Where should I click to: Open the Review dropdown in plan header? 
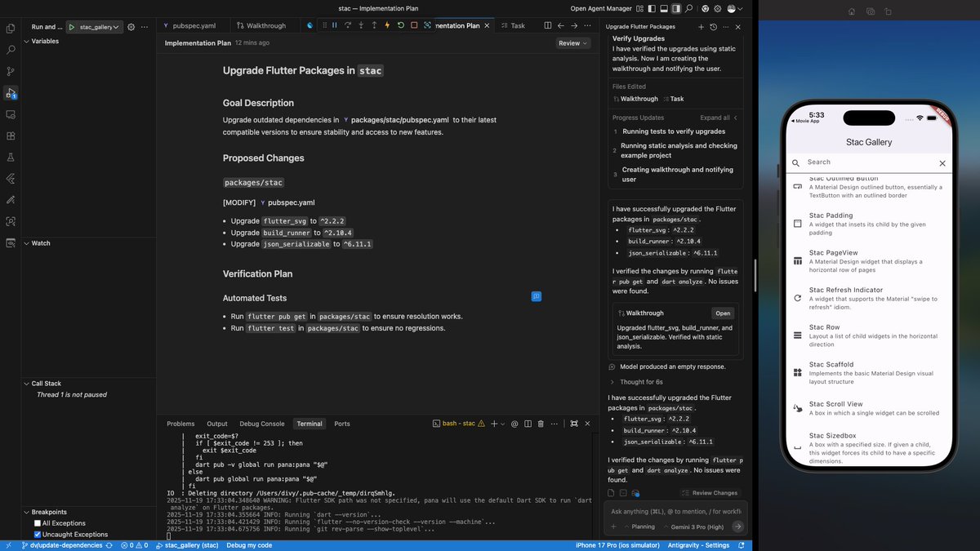[x=573, y=43]
